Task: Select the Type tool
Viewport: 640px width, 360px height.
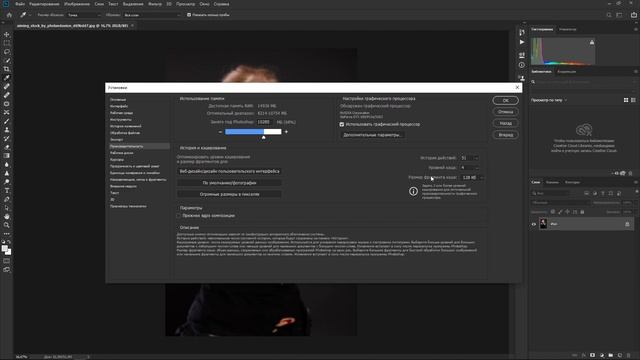Action: pos(7,191)
